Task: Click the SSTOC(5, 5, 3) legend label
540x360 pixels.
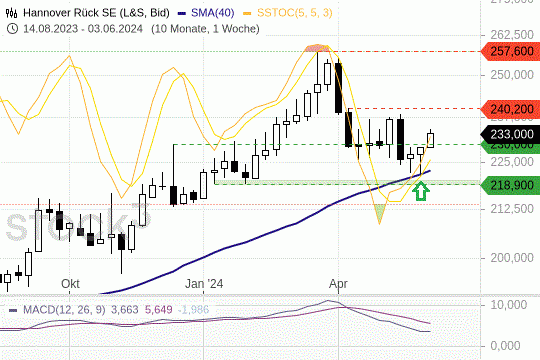Action: click(295, 13)
